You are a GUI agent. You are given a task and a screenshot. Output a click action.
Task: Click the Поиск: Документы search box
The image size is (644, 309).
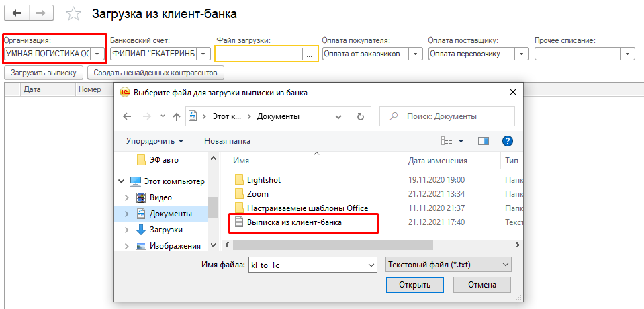click(447, 116)
